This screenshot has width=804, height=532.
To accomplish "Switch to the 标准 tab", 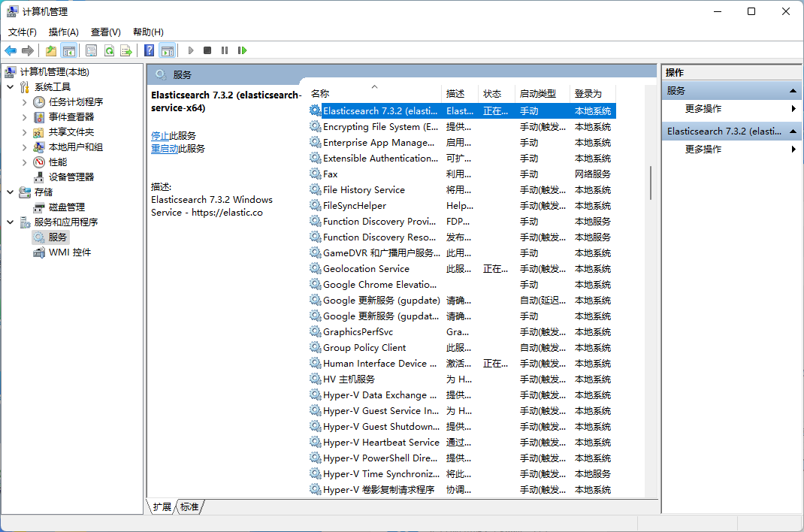I will click(189, 507).
